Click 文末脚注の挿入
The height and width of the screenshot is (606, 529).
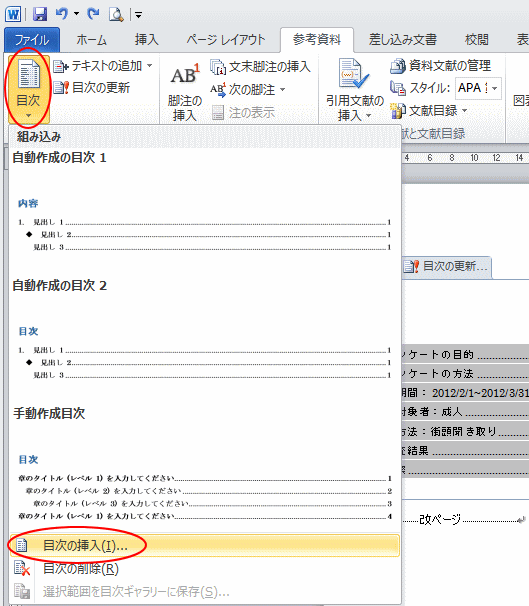(261, 67)
